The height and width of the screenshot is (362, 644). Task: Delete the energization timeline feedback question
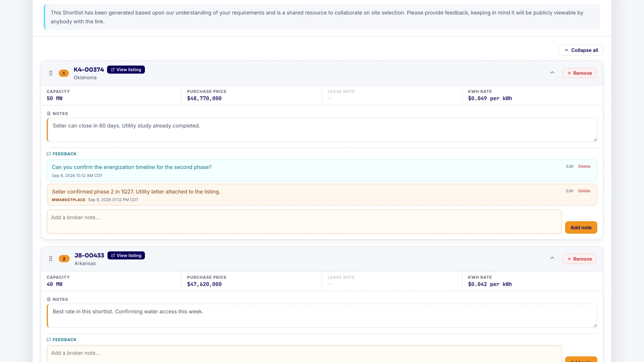click(584, 167)
